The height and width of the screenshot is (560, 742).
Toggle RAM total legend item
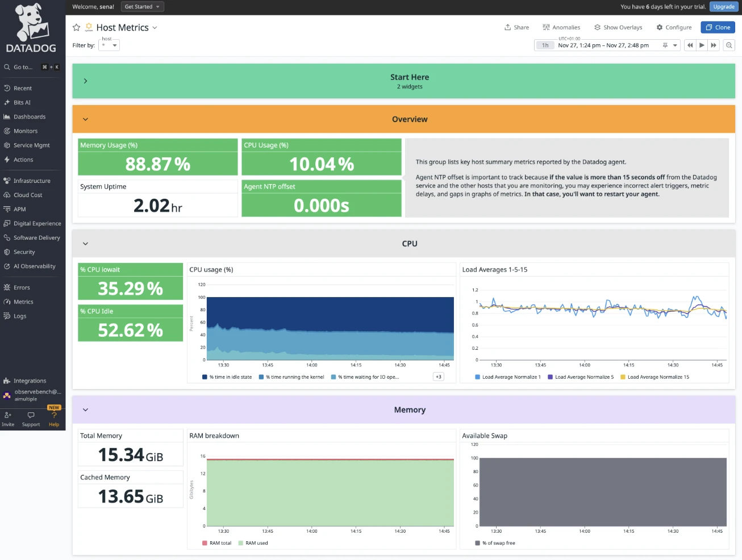pos(217,543)
